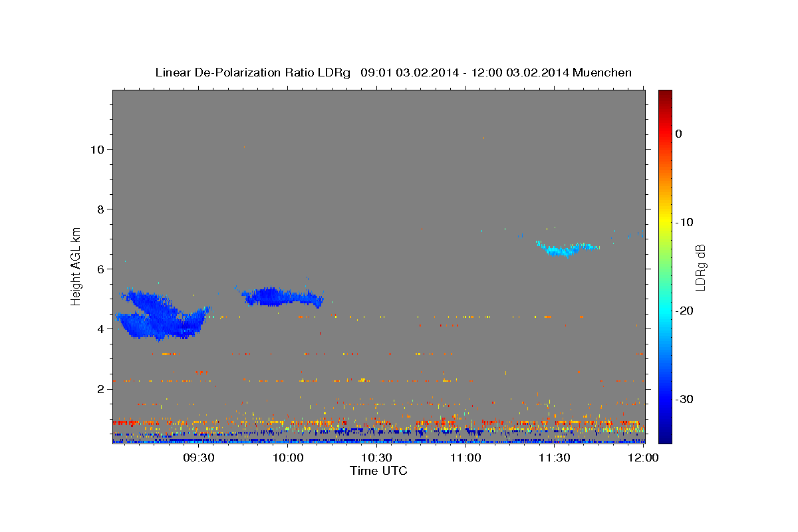Click the 'Height AGL km' axis label
This screenshot has width=798, height=532.
pos(76,266)
